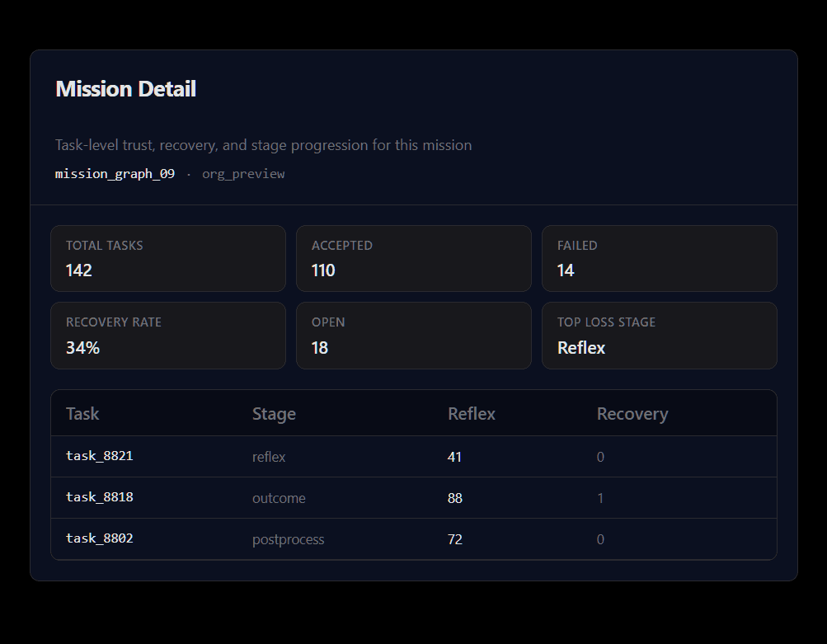Sort by the Stage column header
Viewport: 827px width, 644px height.
click(274, 413)
